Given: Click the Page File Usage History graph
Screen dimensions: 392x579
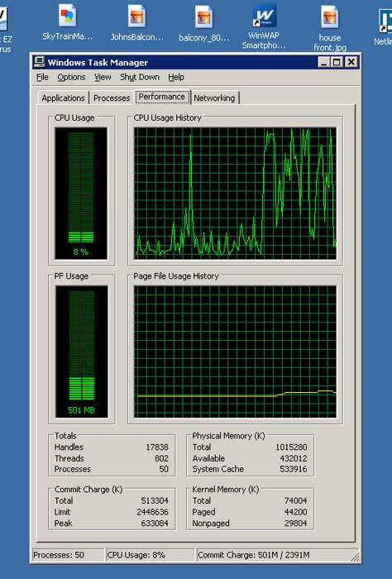Looking at the screenshot, I should coord(235,352).
